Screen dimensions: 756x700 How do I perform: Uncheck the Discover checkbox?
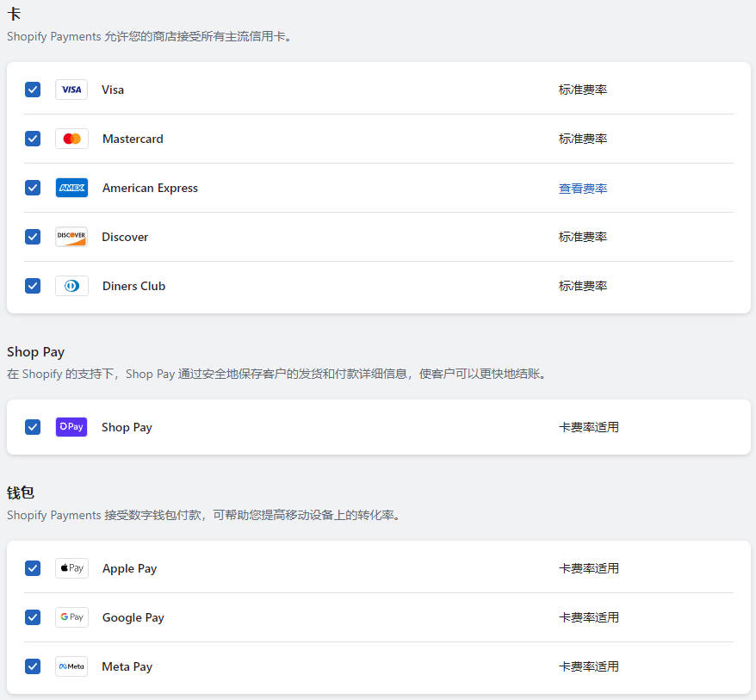tap(32, 237)
